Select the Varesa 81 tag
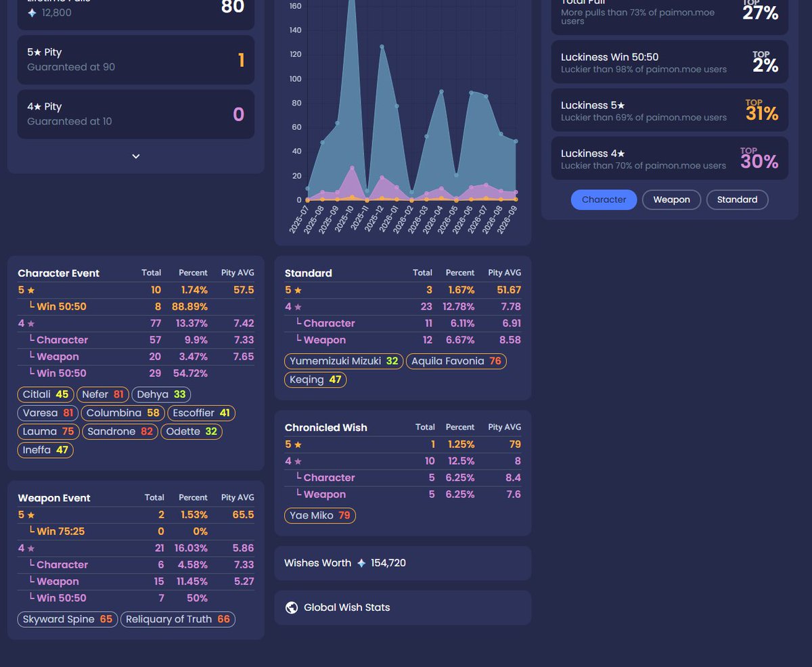The height and width of the screenshot is (667, 812). 48,413
